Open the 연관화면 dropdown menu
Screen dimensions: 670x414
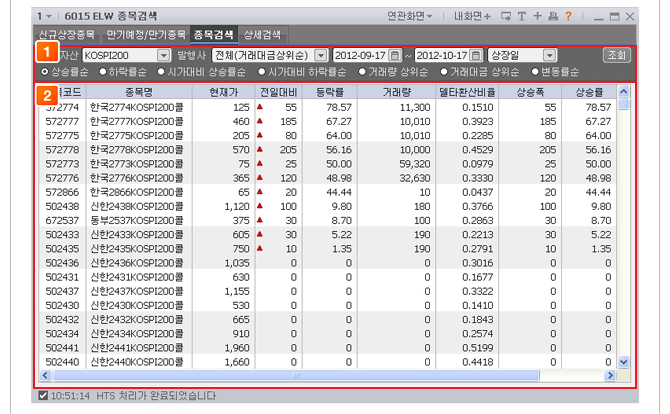click(410, 16)
